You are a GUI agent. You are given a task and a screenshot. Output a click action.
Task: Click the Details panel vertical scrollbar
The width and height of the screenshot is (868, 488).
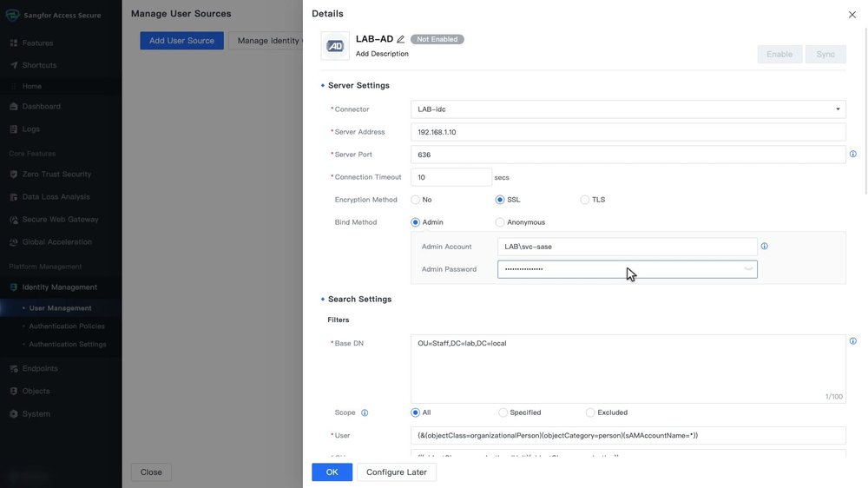coord(865,111)
